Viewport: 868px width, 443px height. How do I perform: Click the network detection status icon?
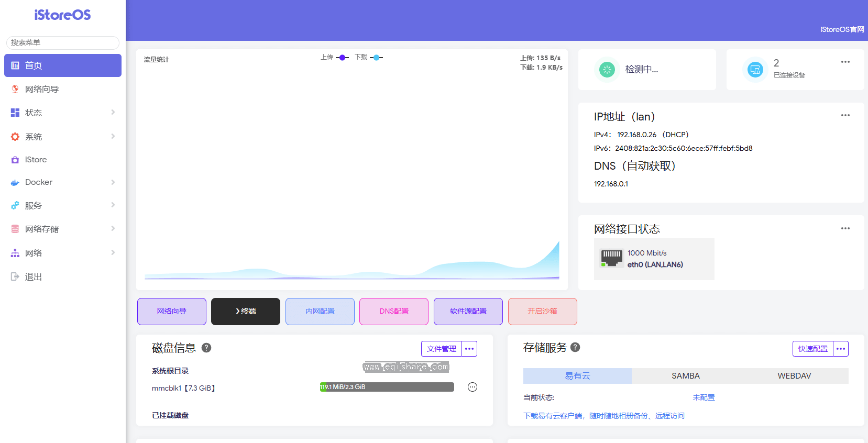(607, 70)
